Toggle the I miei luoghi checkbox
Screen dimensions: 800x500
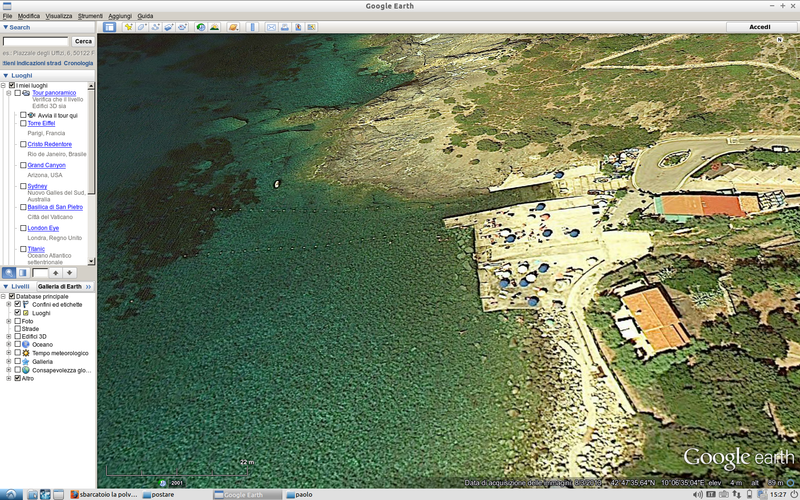(12, 85)
